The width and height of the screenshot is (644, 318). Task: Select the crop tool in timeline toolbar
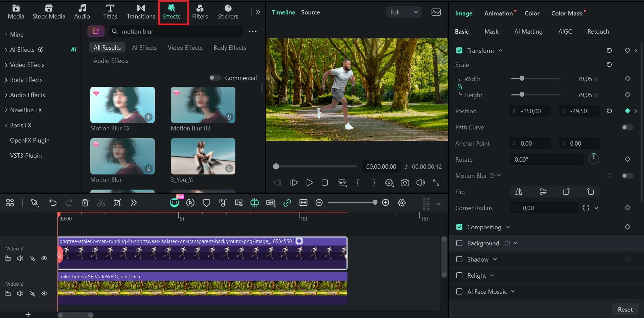tap(117, 203)
